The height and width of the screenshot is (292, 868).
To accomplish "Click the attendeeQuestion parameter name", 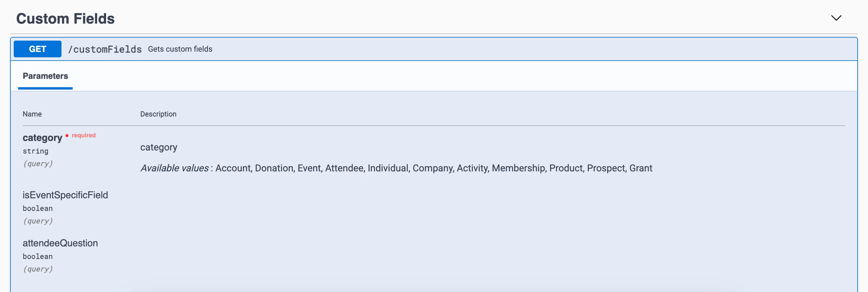I will pyautogui.click(x=60, y=243).
